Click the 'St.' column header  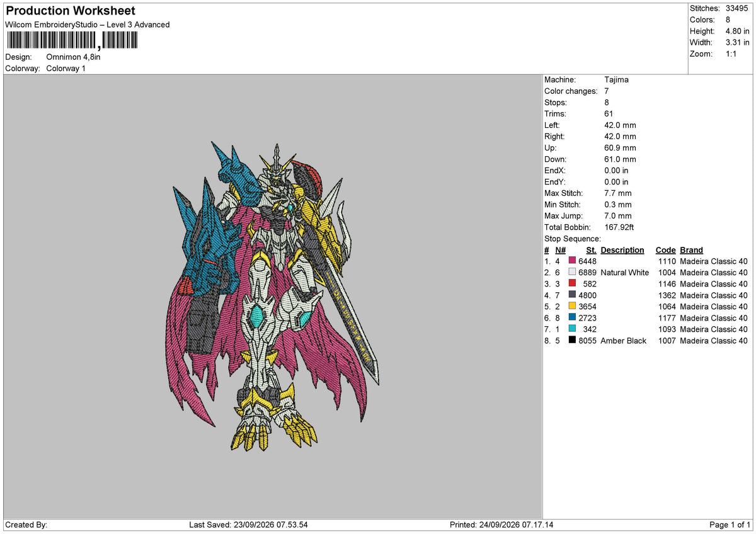pos(591,250)
